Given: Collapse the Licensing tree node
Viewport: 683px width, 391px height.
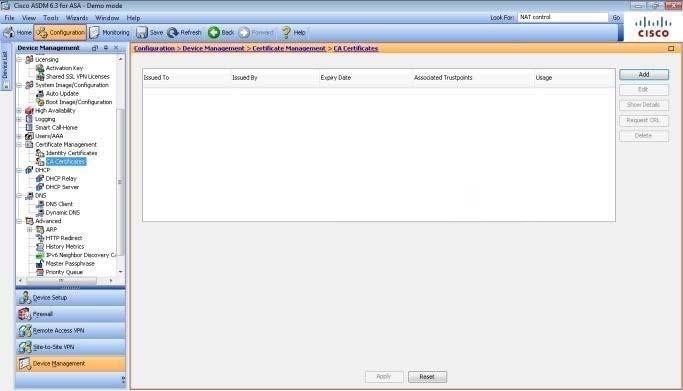Looking at the screenshot, I should pos(19,60).
